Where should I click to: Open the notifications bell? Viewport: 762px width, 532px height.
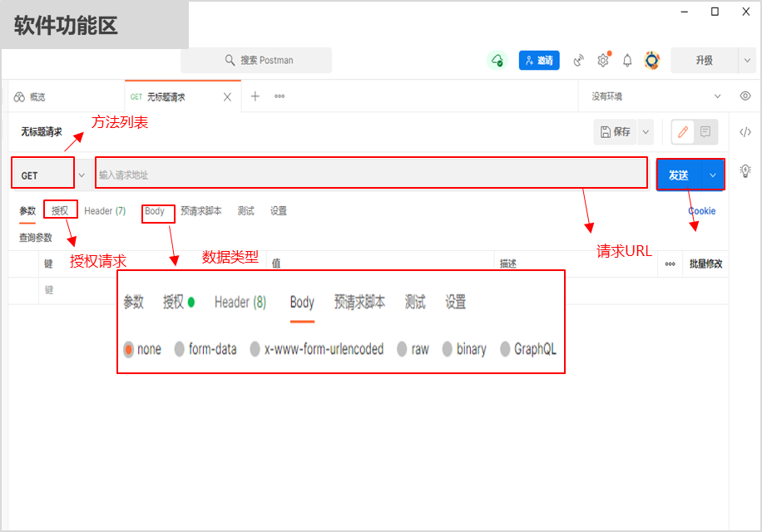click(x=627, y=60)
